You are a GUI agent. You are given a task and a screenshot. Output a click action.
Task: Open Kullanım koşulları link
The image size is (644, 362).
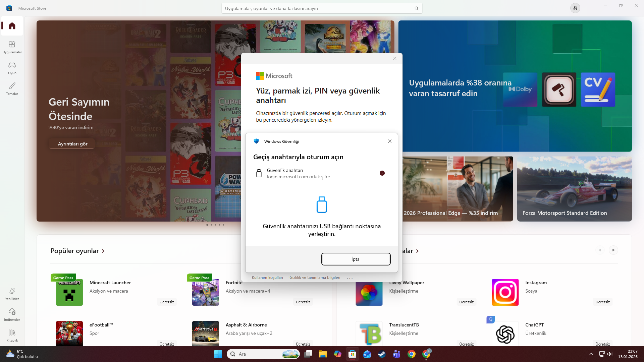[x=267, y=278]
